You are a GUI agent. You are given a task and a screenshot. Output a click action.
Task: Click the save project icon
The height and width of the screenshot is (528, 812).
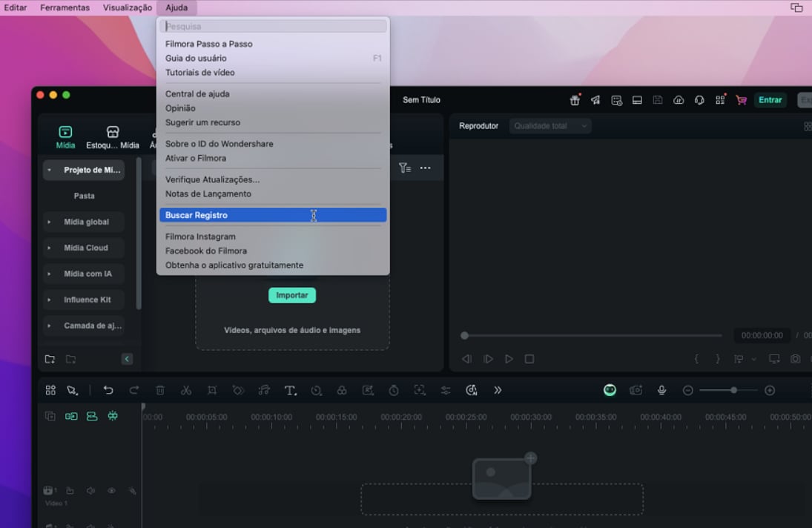coord(658,100)
